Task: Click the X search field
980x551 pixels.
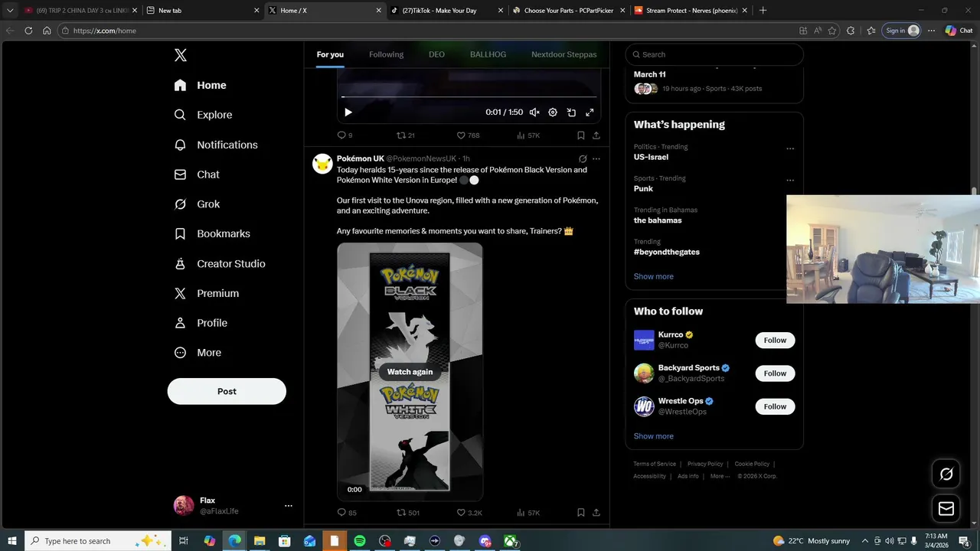Action: pos(714,54)
